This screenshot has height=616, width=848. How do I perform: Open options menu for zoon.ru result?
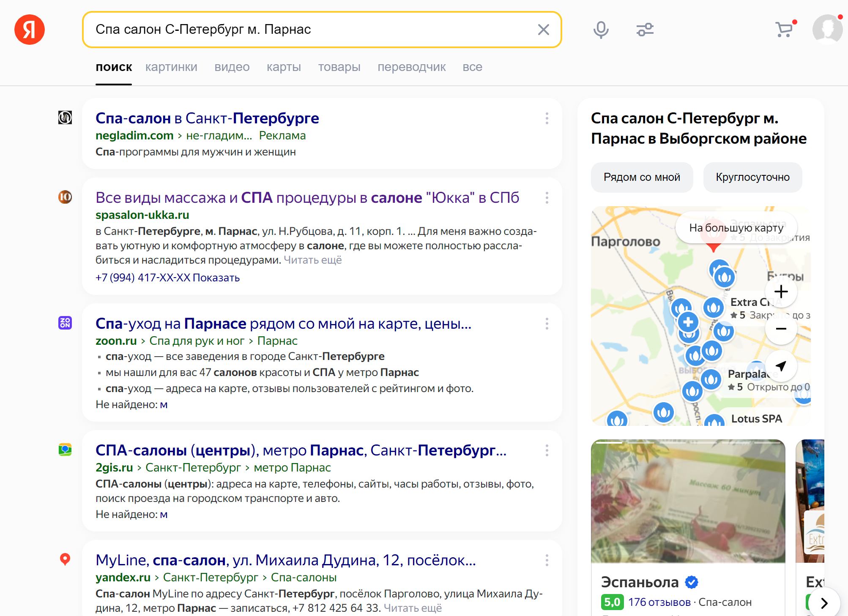pyautogui.click(x=547, y=324)
